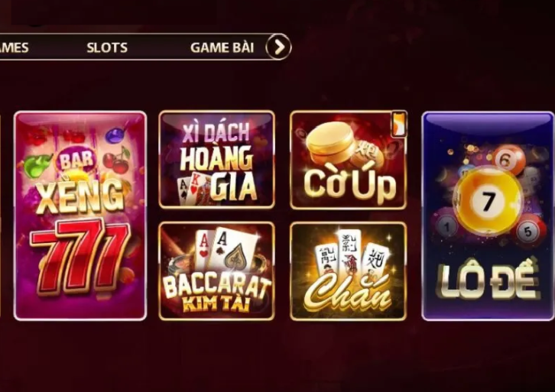555x392 pixels.
Task: Click the BAR symbol in Xèng tile
Action: click(x=76, y=160)
